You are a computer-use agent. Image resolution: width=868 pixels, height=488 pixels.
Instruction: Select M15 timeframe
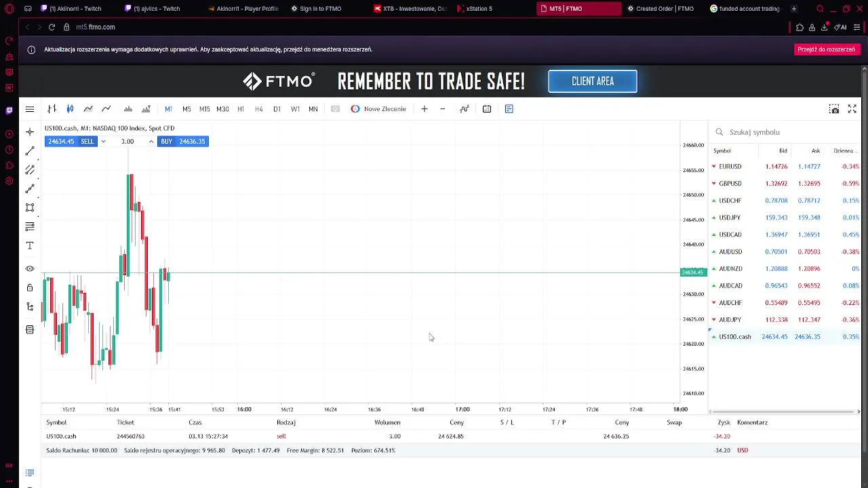[x=204, y=109]
